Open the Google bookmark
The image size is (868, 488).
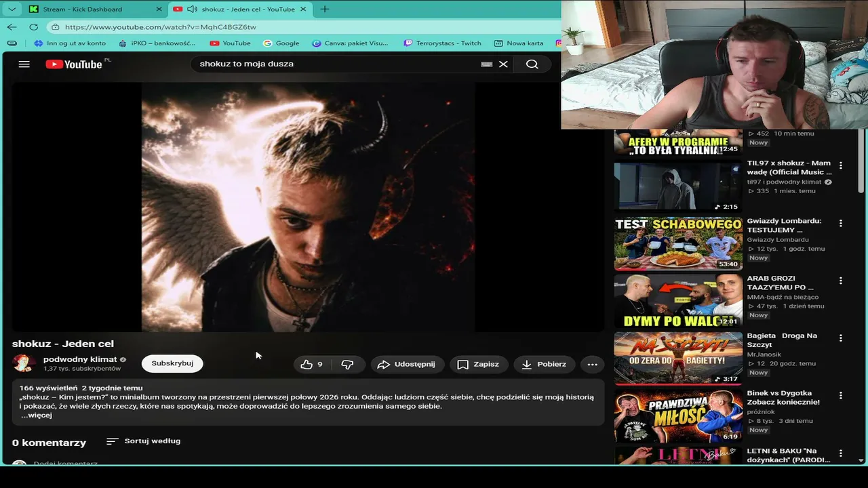pos(281,43)
